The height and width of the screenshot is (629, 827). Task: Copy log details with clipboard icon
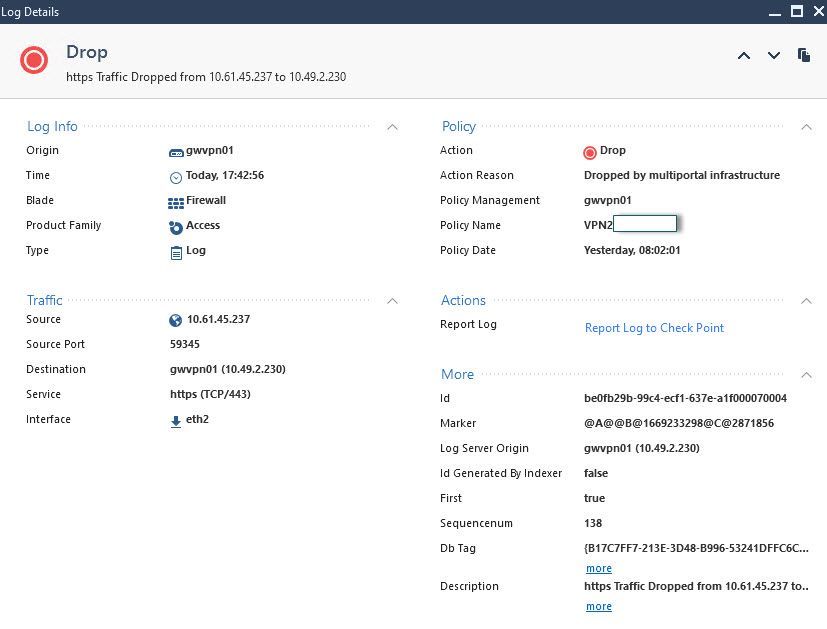[x=804, y=55]
